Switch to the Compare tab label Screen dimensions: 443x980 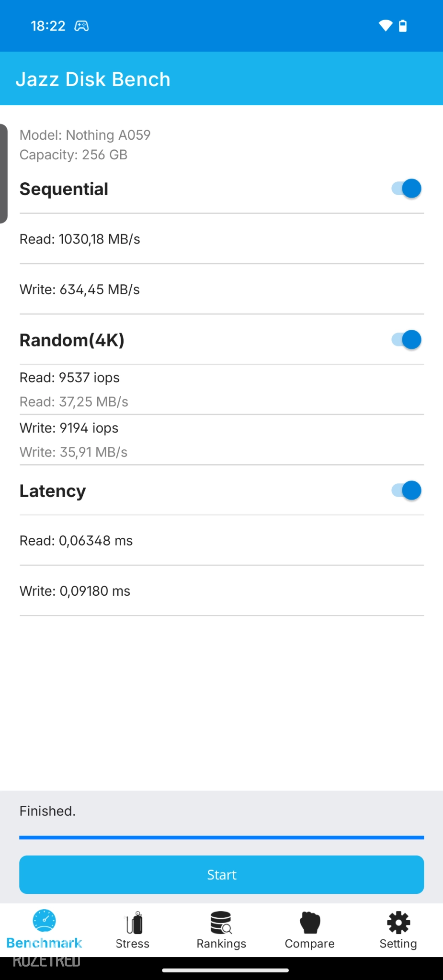pos(310,944)
